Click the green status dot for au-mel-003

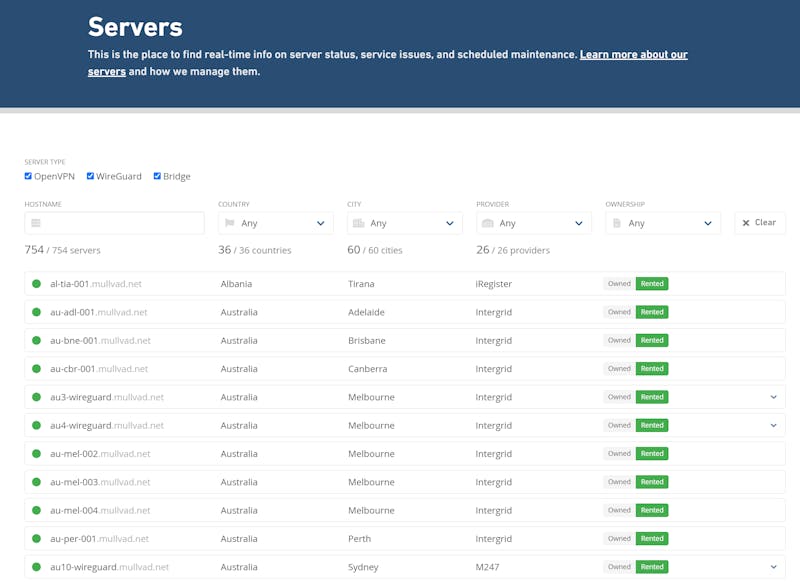(36, 482)
